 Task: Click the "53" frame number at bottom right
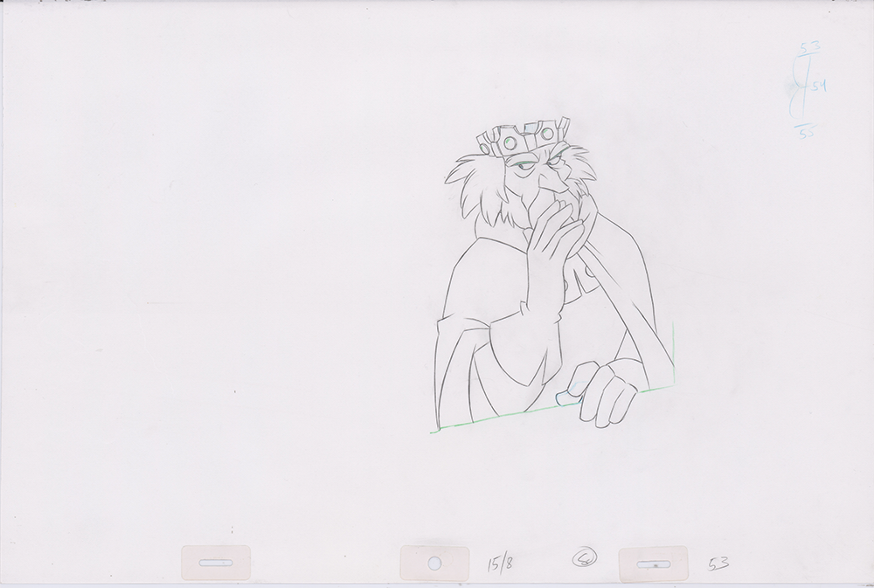(x=718, y=564)
